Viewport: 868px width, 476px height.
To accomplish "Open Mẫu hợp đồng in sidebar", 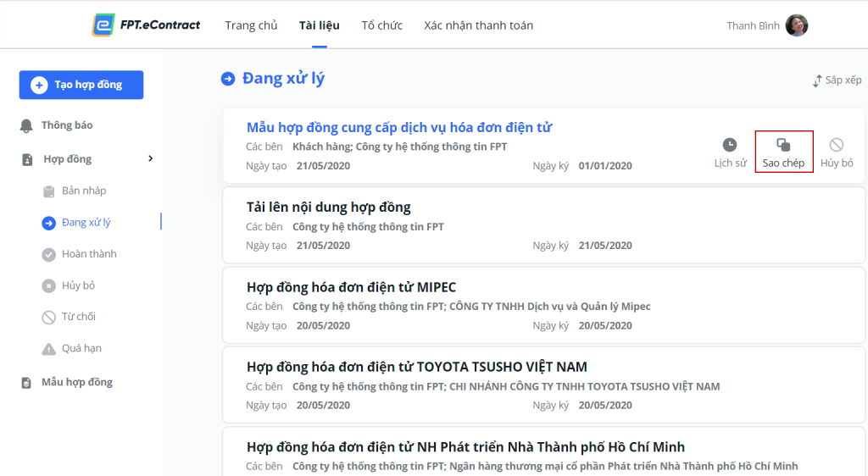I will 77,382.
